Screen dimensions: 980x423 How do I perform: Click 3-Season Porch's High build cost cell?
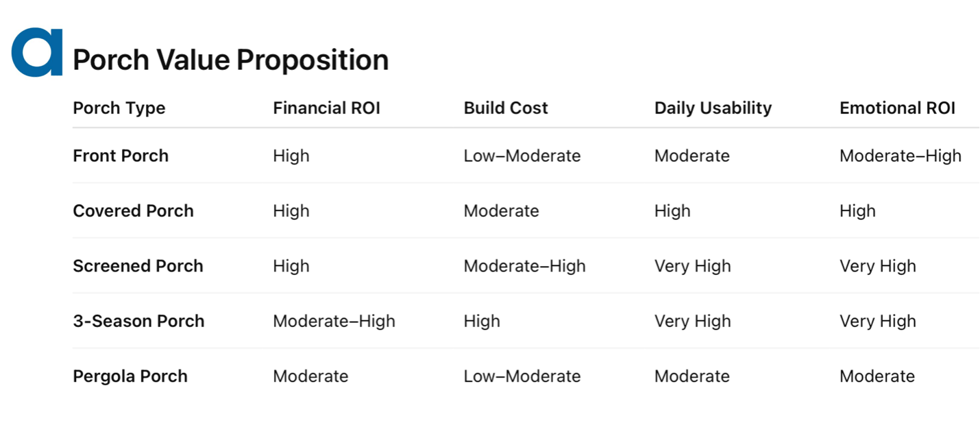(482, 321)
